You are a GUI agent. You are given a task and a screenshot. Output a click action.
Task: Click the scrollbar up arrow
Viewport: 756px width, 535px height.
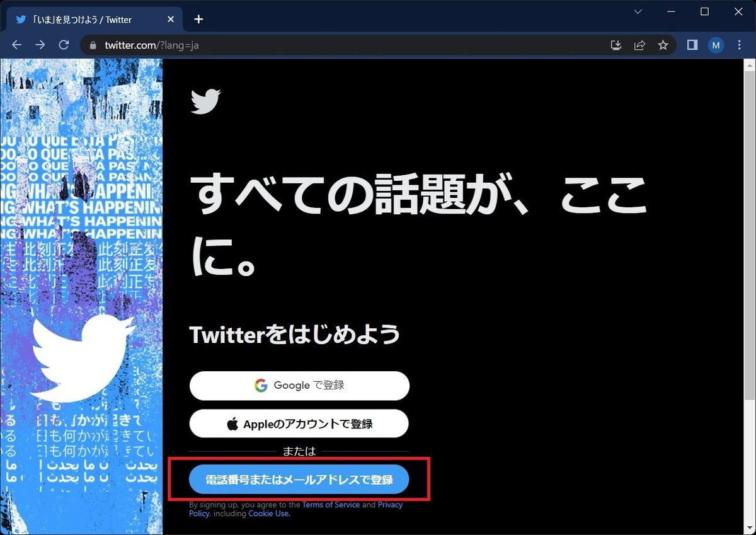(x=750, y=64)
